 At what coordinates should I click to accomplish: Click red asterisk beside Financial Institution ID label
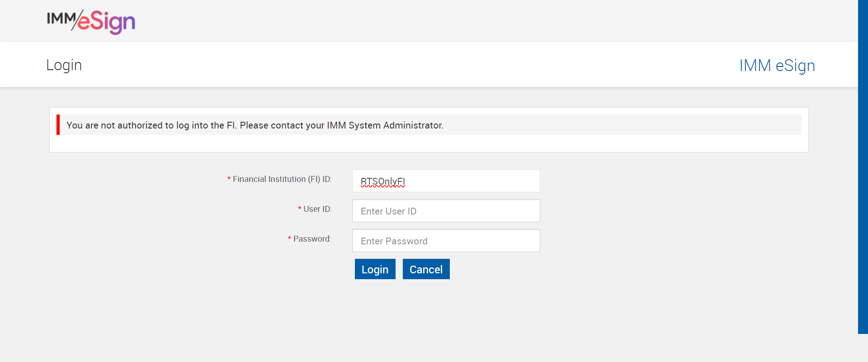[229, 180]
